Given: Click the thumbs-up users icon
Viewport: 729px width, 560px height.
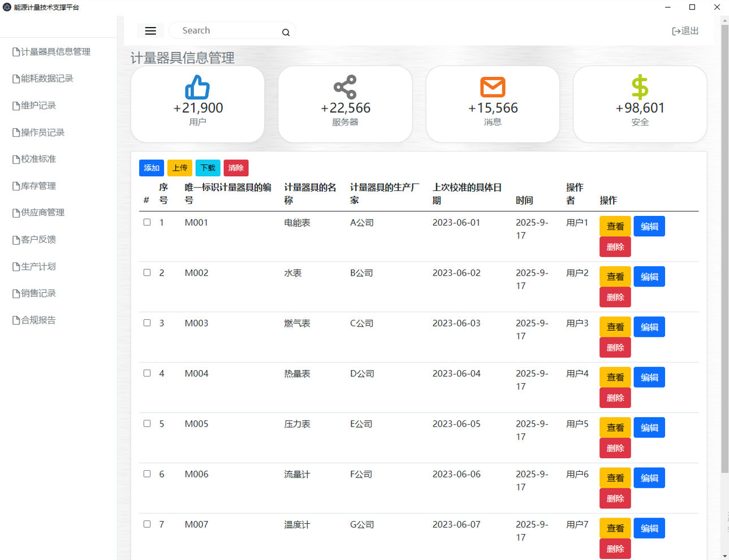Looking at the screenshot, I should click(197, 88).
